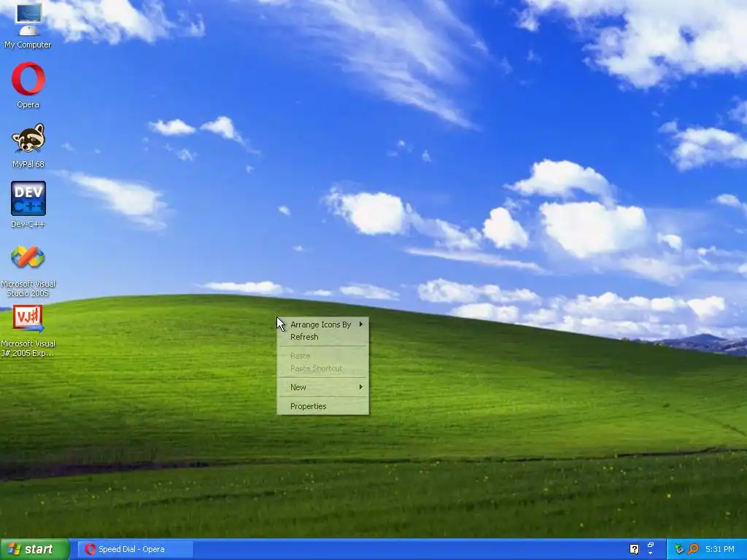Open Properties from the context menu

323,406
